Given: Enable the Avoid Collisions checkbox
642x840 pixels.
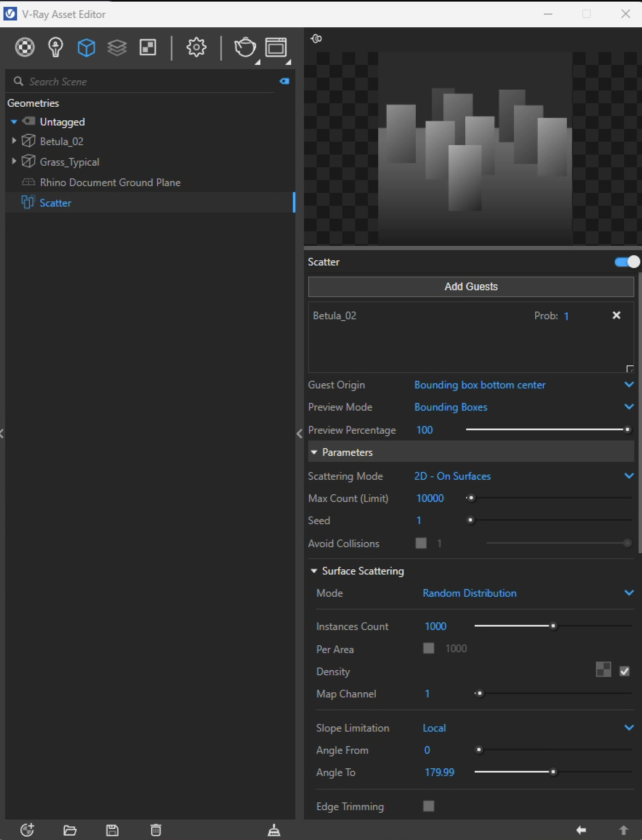Looking at the screenshot, I should [421, 543].
